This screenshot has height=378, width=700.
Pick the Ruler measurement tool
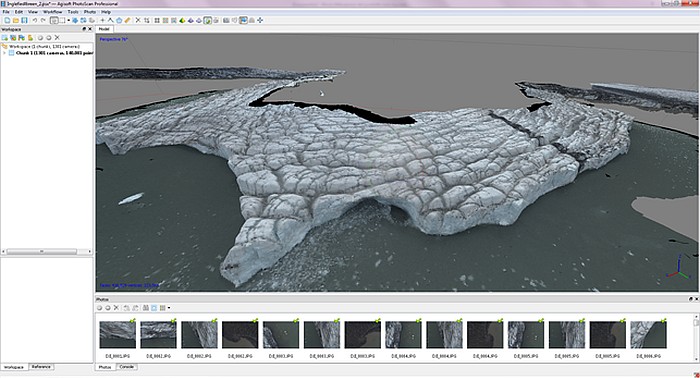pyautogui.click(x=127, y=20)
